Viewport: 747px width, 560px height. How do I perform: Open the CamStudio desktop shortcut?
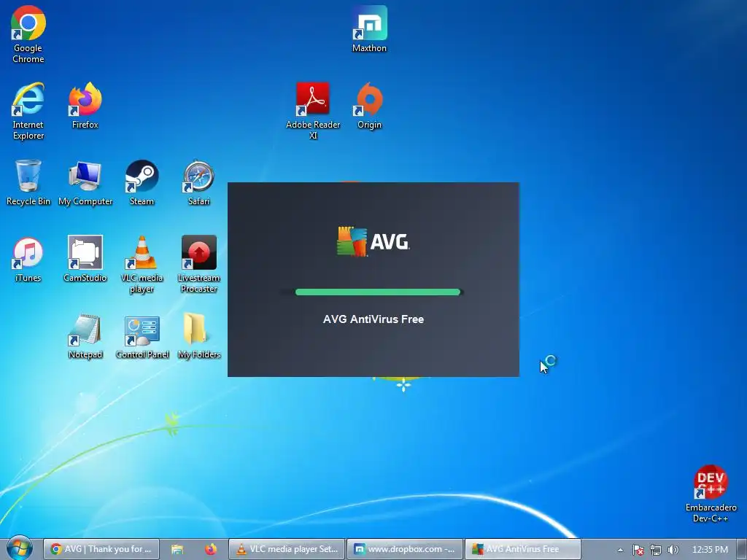point(85,259)
